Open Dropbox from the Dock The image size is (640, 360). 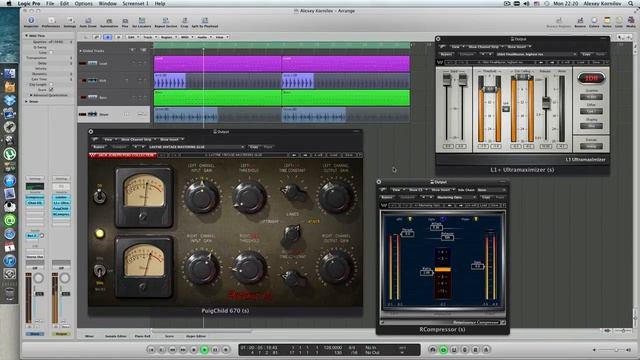click(9, 100)
